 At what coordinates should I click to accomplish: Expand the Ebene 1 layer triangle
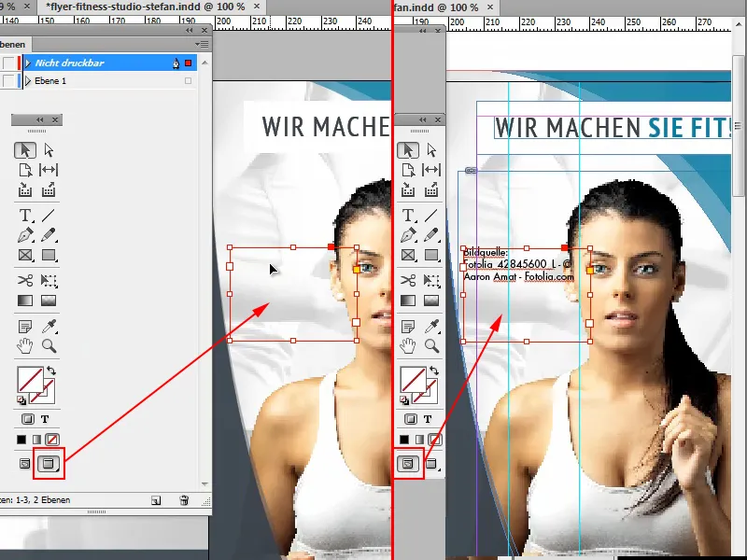point(28,81)
